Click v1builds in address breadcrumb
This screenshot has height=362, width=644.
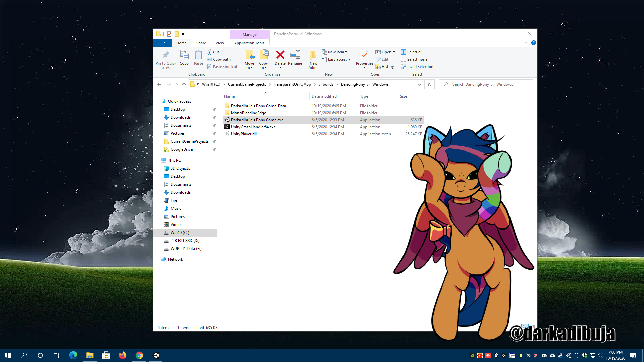(326, 84)
